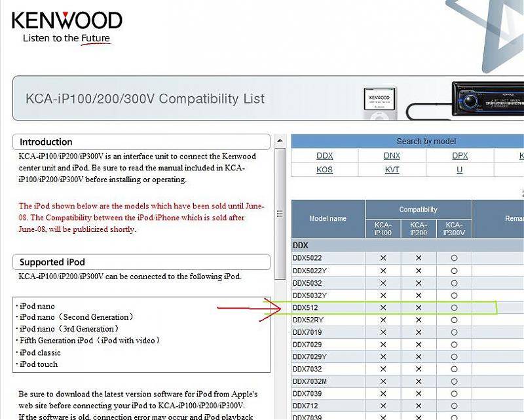Click the "Model name" column header
Screen dimensions: 524x420
click(328, 219)
